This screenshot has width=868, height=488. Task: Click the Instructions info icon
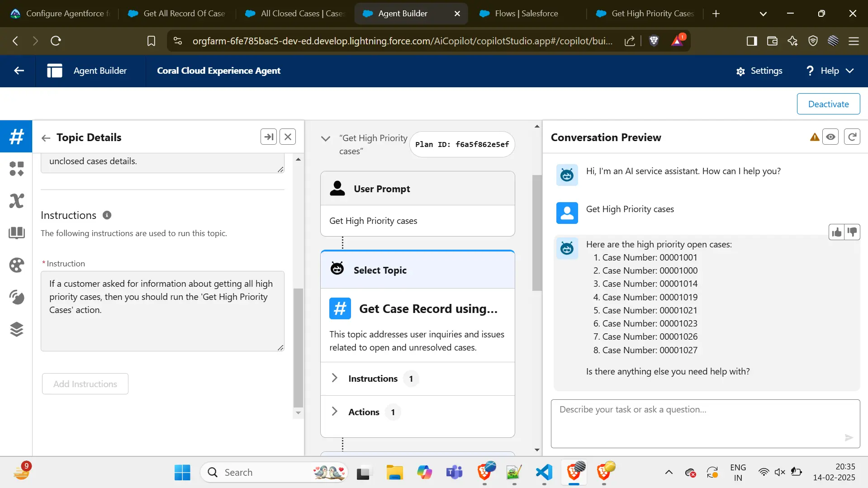click(107, 215)
